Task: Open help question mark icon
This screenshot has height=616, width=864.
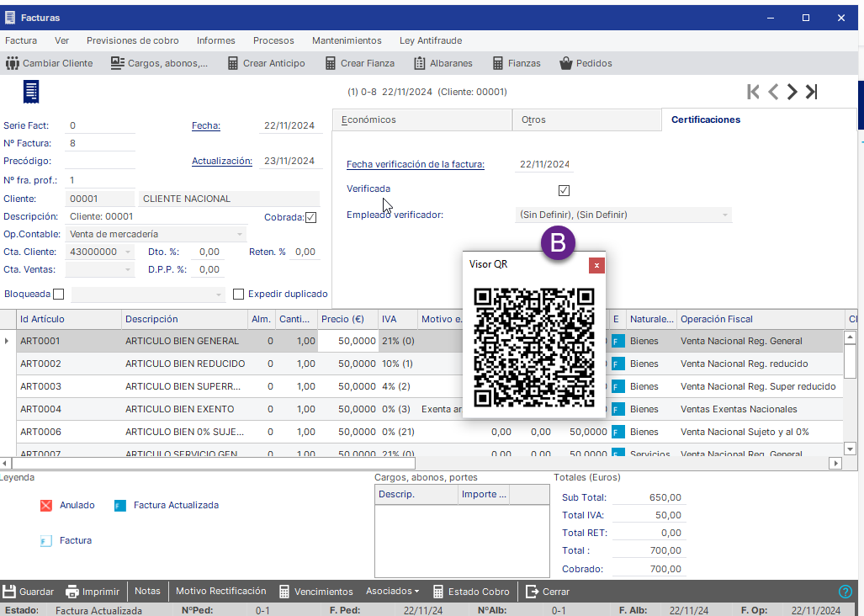Action: pyautogui.click(x=845, y=592)
